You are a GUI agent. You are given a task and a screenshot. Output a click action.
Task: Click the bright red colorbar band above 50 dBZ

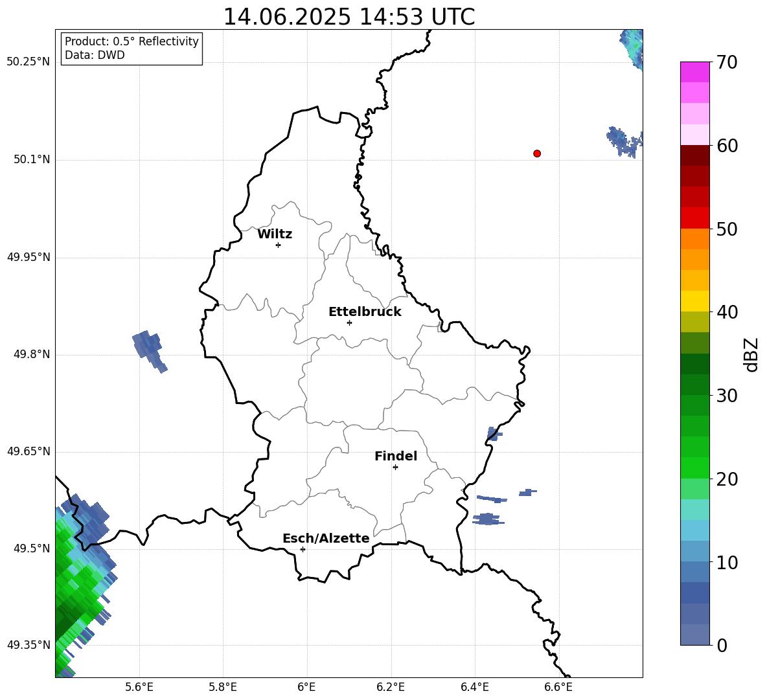point(694,218)
